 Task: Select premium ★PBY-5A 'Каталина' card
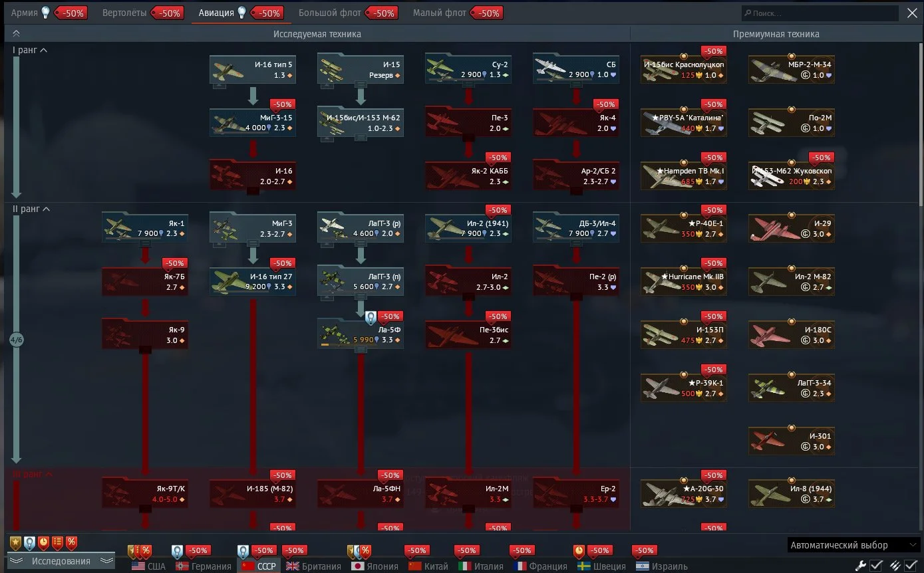(684, 122)
